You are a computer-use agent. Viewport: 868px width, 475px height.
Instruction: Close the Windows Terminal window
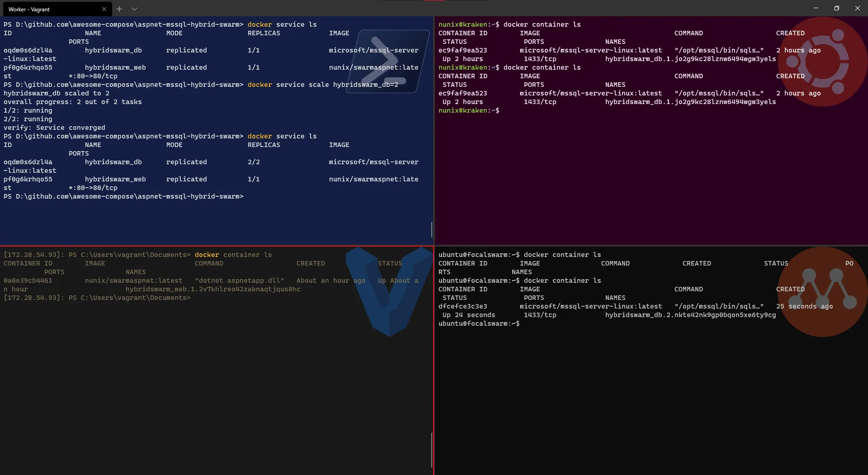point(857,8)
